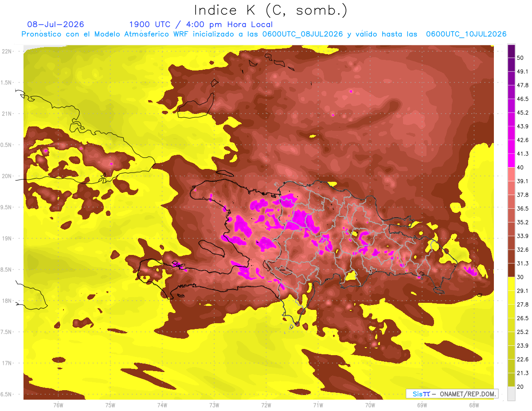Click the '20N' latitude label

tap(6, 176)
